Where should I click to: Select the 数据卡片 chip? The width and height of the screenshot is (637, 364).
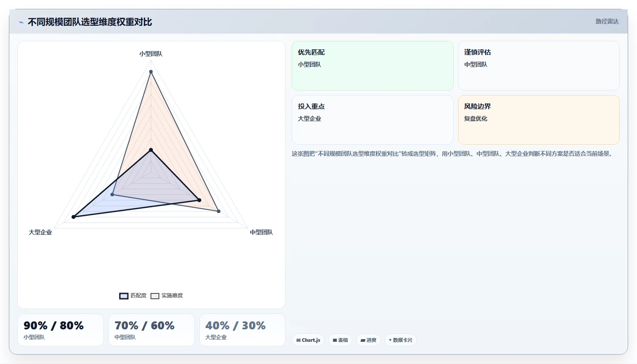tap(400, 340)
